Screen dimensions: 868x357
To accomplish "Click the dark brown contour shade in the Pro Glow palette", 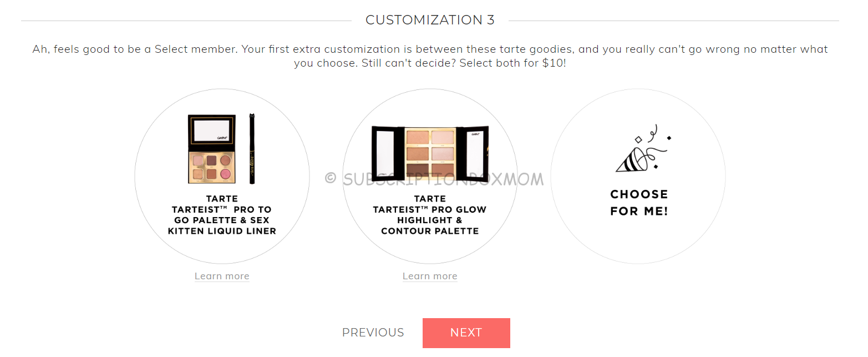I will pos(418,168).
